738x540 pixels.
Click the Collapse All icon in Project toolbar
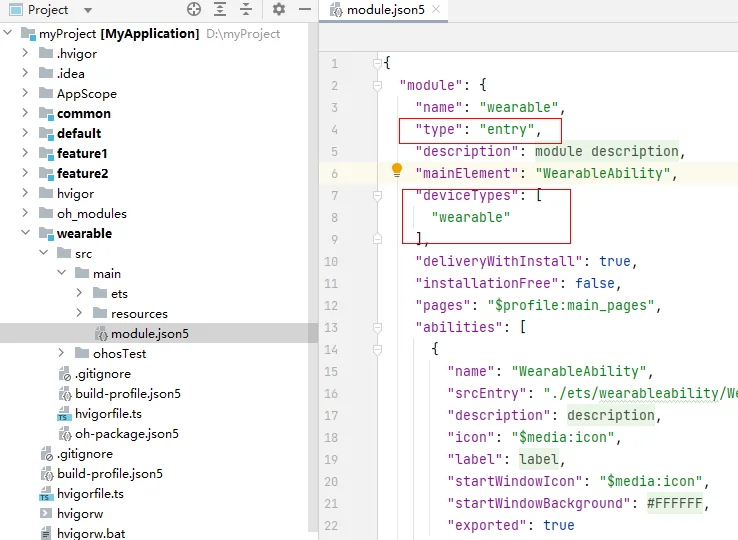point(246,9)
